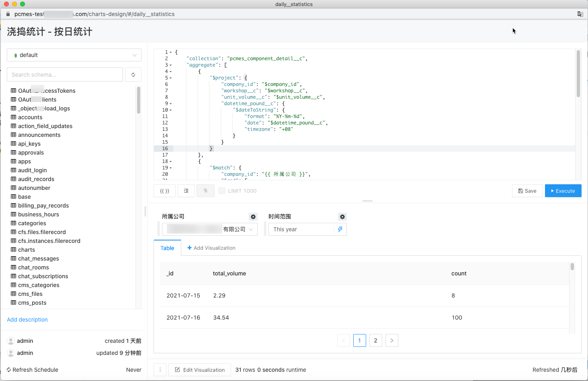588x381 pixels.
Task: Click the insert parameter braces button
Action: coord(165,191)
